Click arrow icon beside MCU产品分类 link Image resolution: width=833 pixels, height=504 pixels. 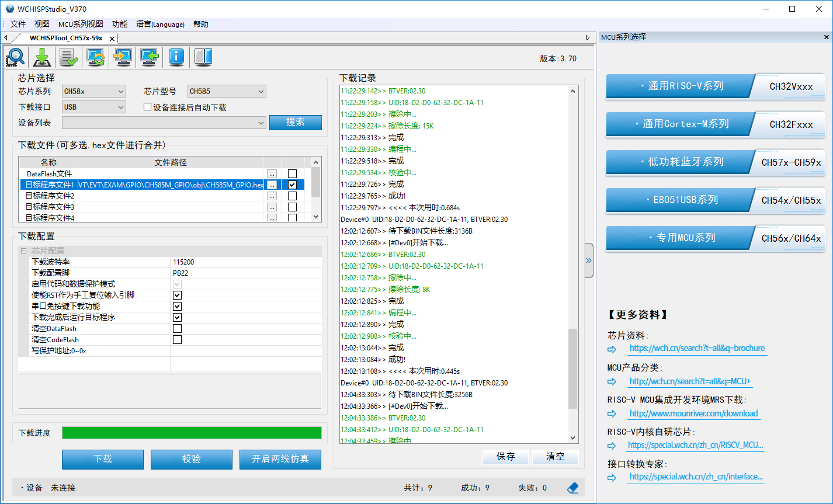coord(612,381)
